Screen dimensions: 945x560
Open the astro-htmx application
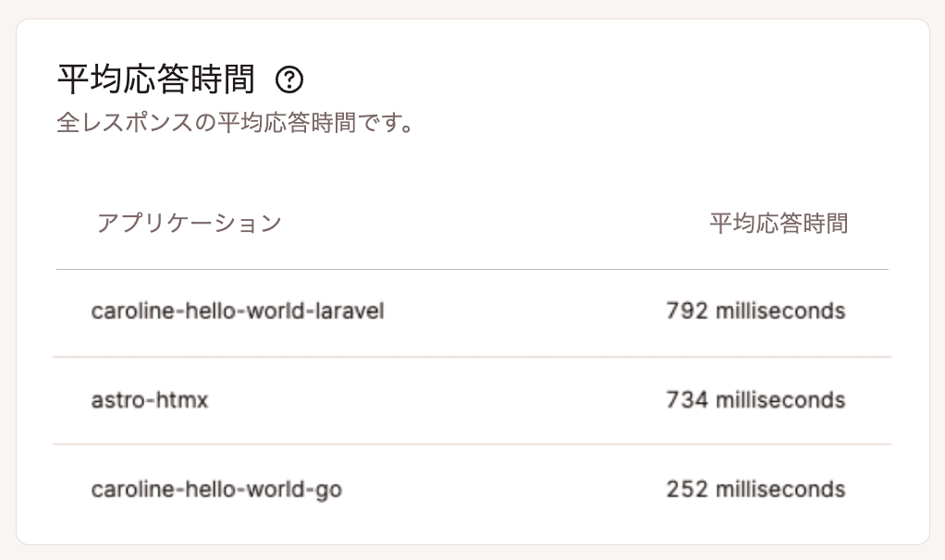click(150, 400)
